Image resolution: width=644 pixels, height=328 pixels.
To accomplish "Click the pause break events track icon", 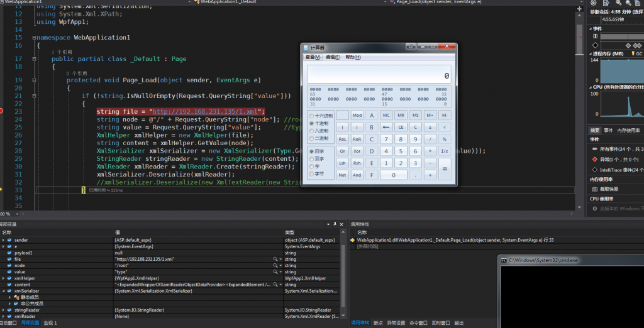I will click(595, 36).
